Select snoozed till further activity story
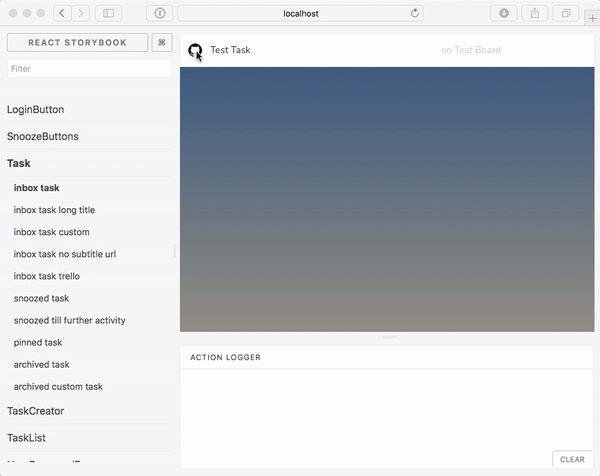This screenshot has height=476, width=600. [x=70, y=320]
